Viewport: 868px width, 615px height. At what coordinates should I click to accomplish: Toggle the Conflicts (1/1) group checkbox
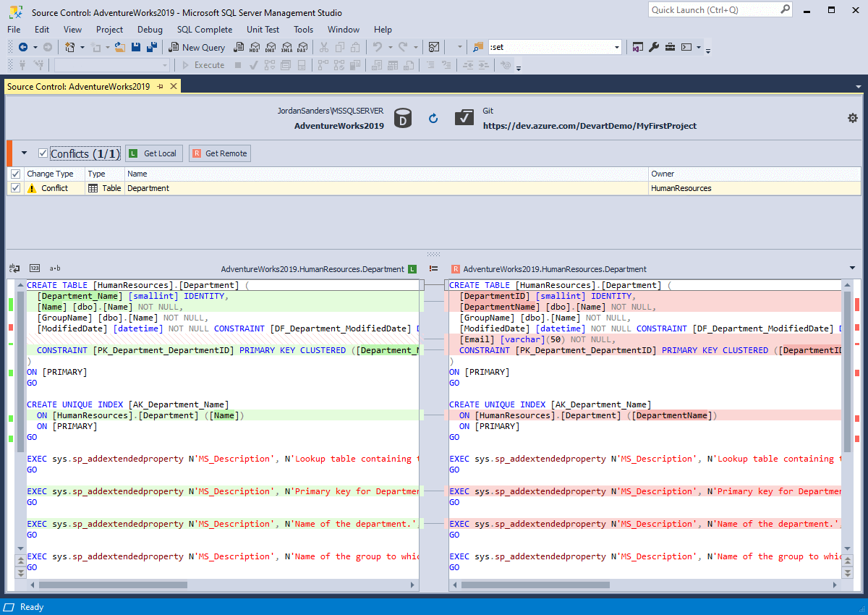pos(43,153)
